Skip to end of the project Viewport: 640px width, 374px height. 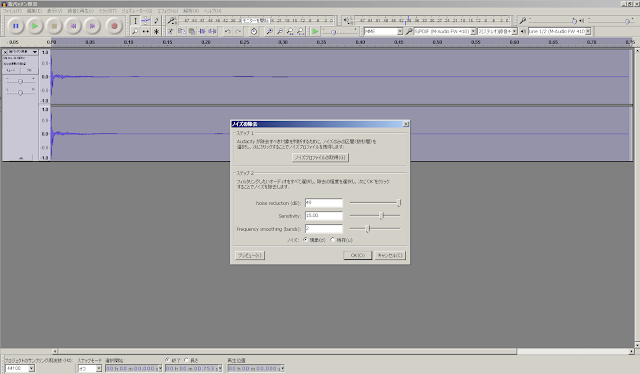[93, 26]
